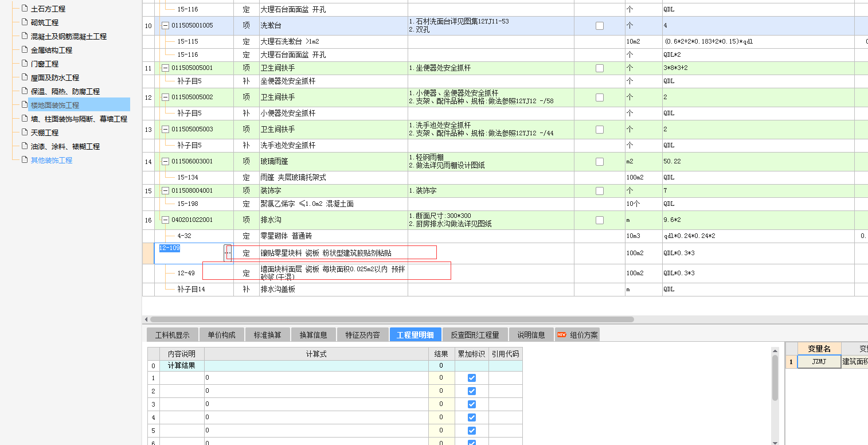Switch to 标准换算 tab
Image resolution: width=868 pixels, height=445 pixels.
tap(267, 335)
